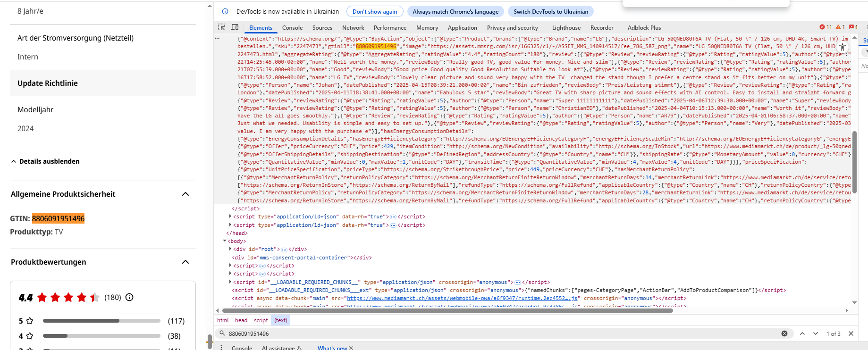Open the issues count flag

[853, 27]
